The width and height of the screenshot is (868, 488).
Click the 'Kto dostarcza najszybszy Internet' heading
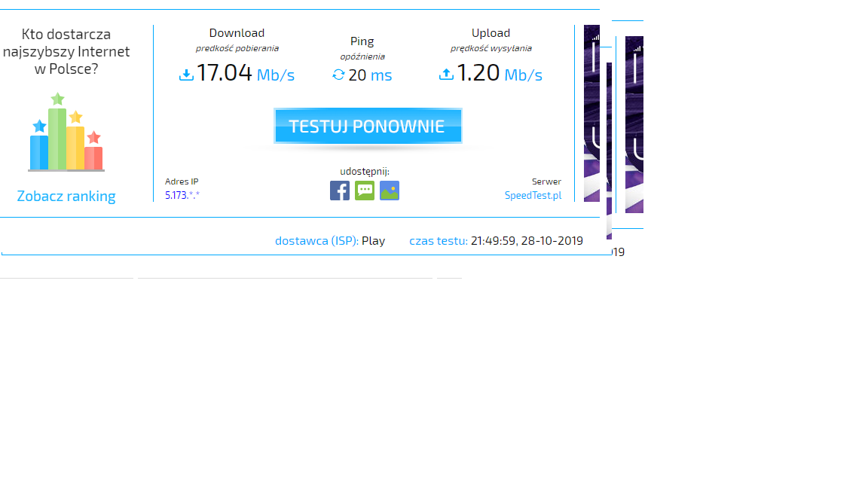point(66,51)
